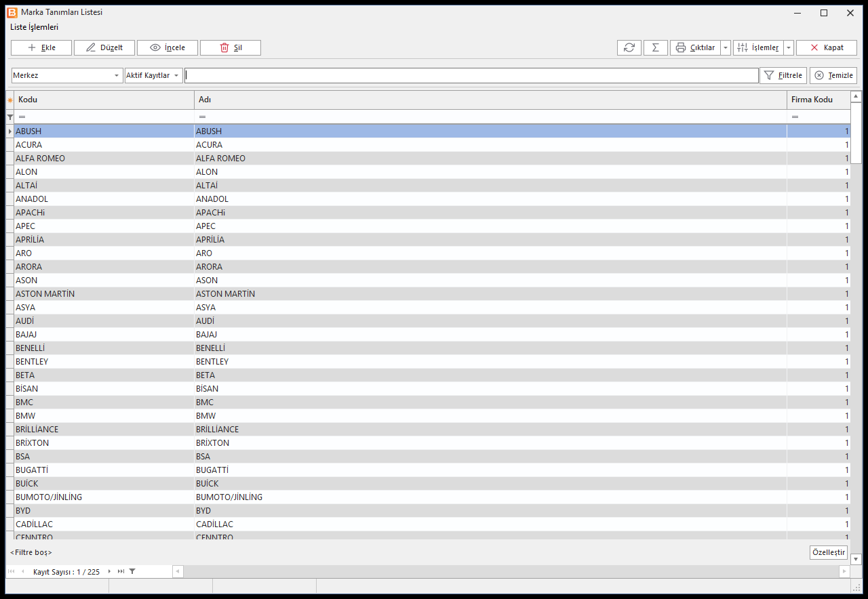The image size is (868, 599).
Task: Click the Kapat button
Action: pyautogui.click(x=827, y=47)
